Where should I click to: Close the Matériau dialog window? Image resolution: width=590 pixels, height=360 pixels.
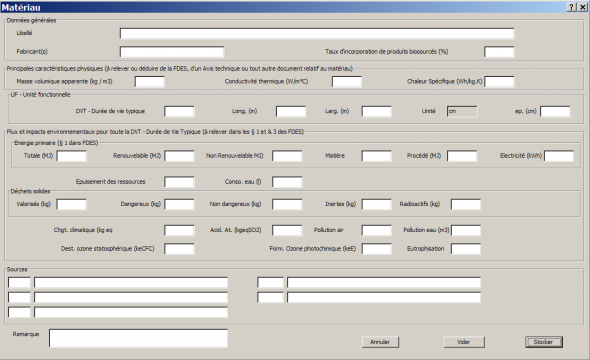582,7
